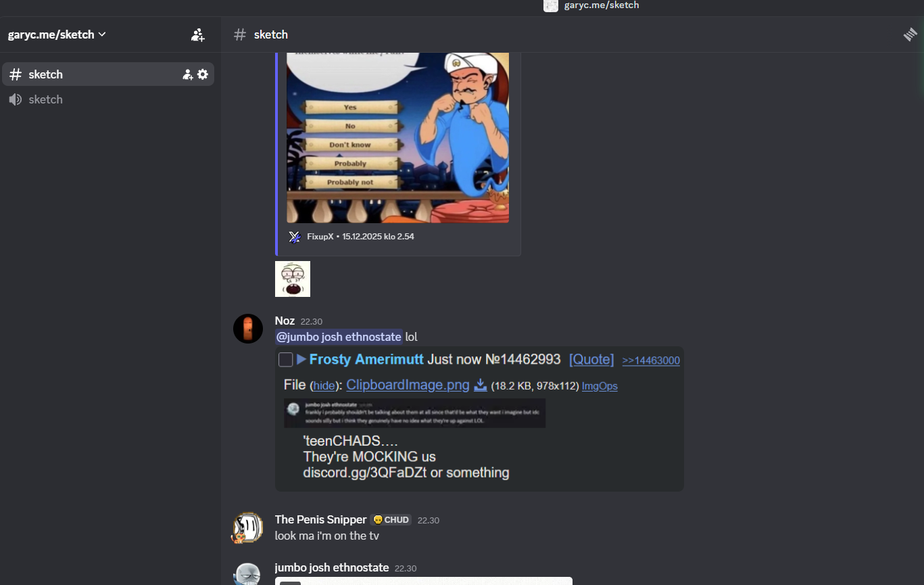Viewport: 924px width, 585px height.
Task: Click the FixupX logo icon in embed footer
Action: click(x=295, y=237)
